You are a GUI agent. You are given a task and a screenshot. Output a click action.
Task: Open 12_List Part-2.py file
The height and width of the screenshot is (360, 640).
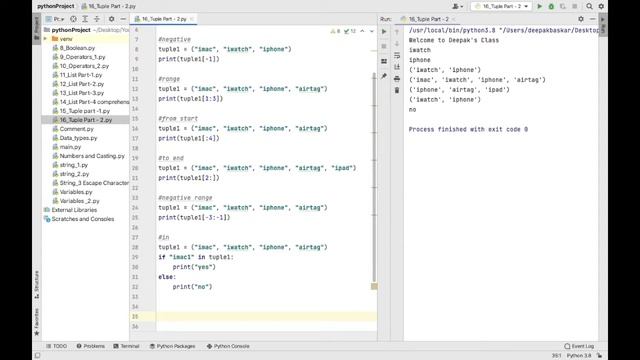tap(82, 84)
